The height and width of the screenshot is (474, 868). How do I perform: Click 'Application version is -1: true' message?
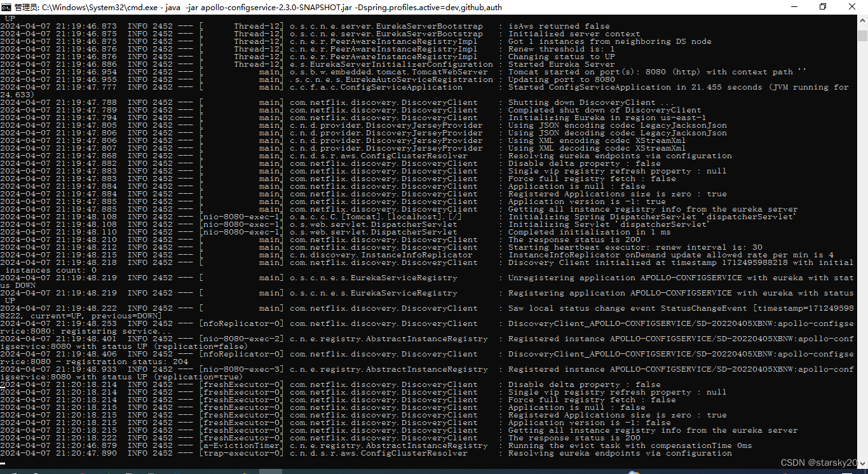pyautogui.click(x=587, y=201)
